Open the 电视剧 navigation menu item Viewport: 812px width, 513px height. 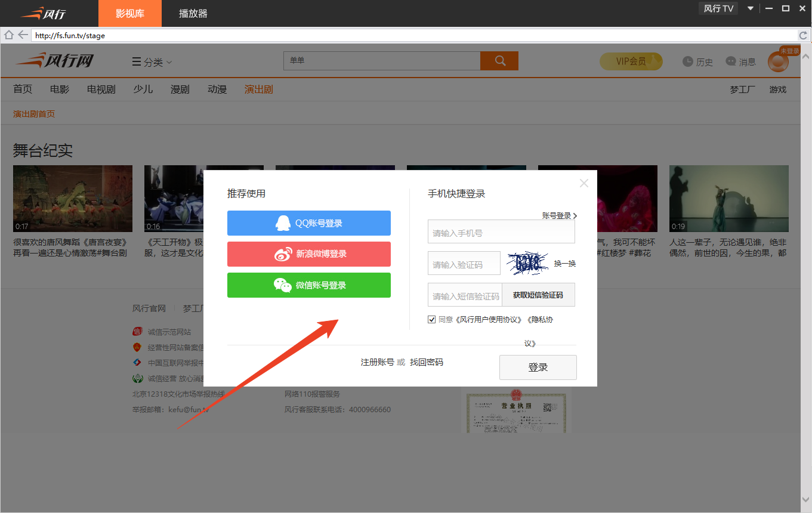(101, 89)
